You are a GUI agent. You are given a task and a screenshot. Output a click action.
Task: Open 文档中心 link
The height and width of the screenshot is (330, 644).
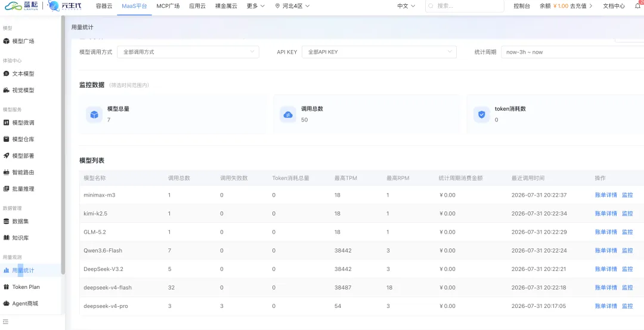(x=614, y=6)
